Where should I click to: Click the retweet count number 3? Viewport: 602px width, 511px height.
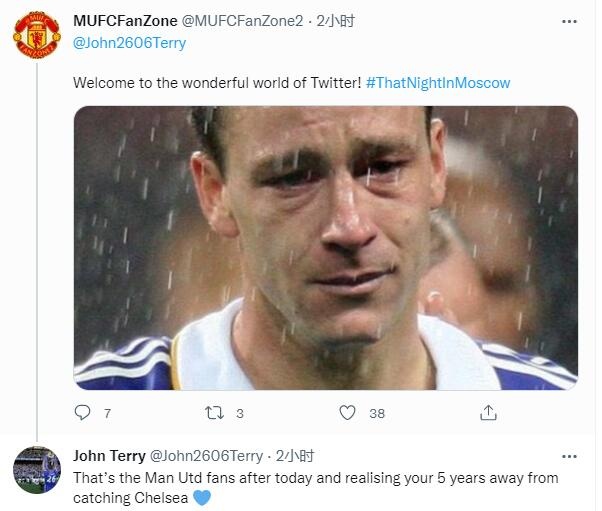point(239,413)
